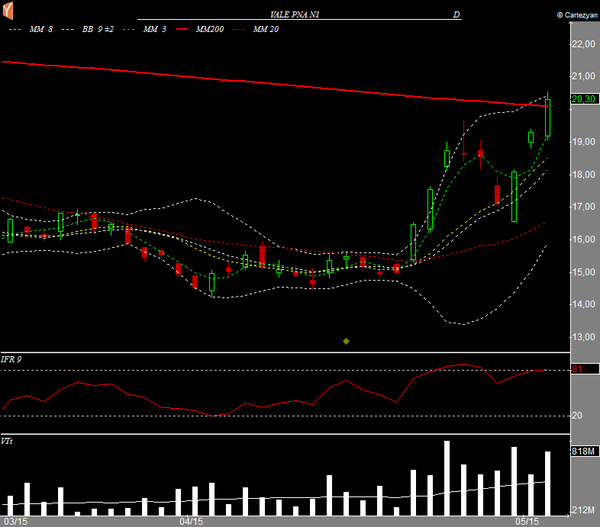Viewport: 600px width, 527px height.
Task: Click the 818M volume scale label
Action: 582,452
